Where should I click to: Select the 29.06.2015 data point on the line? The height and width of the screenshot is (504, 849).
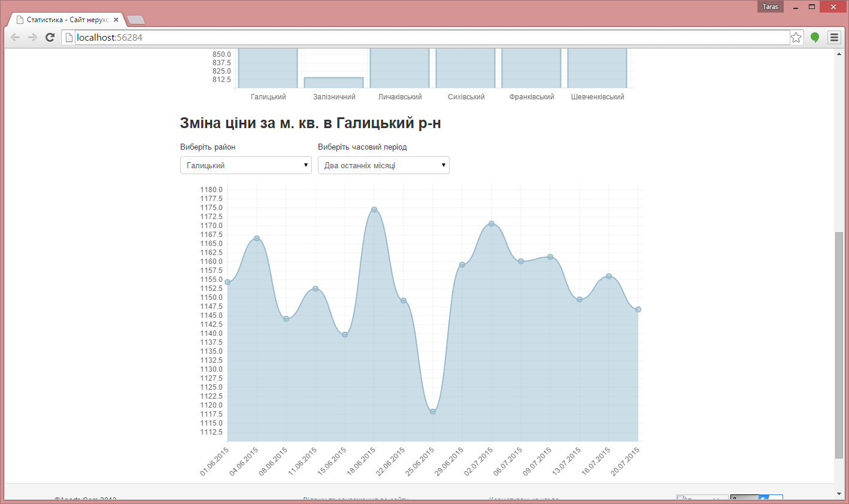[x=462, y=265]
